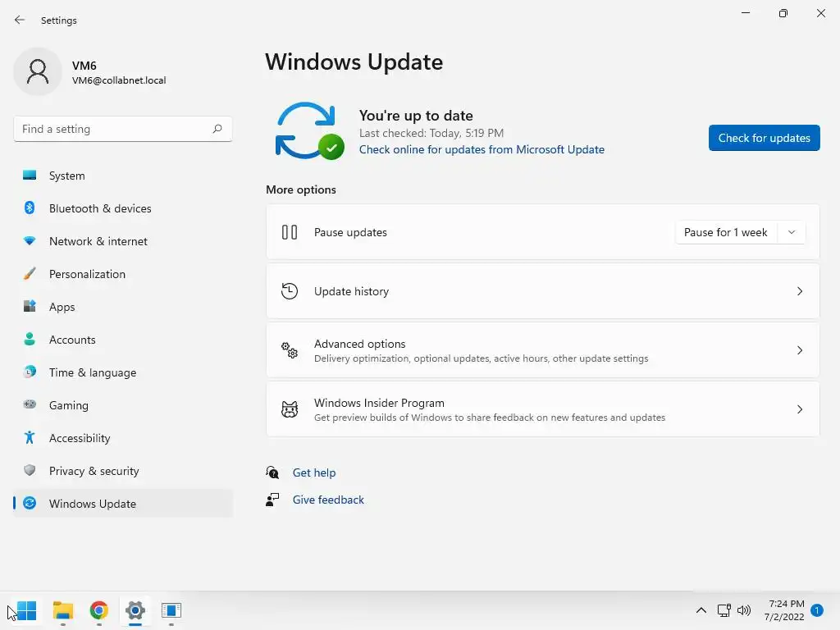Click the Accounts person icon
The width and height of the screenshot is (840, 630).
(x=30, y=339)
